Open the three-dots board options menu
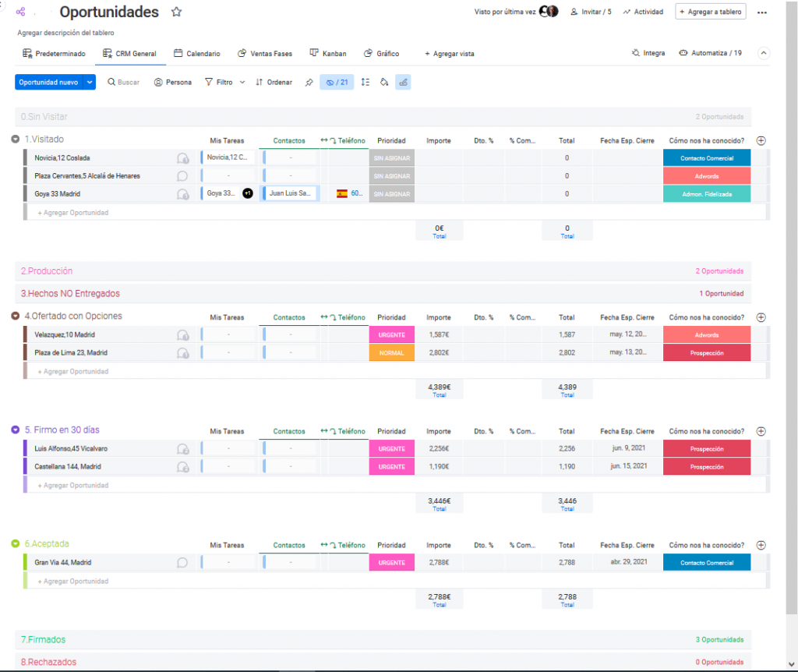The width and height of the screenshot is (798, 672). coord(762,12)
